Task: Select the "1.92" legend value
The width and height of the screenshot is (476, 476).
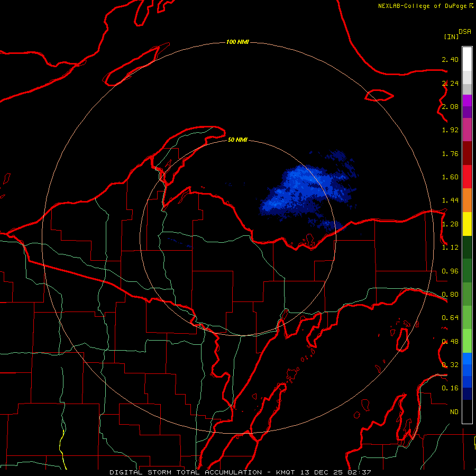Action: (450, 130)
